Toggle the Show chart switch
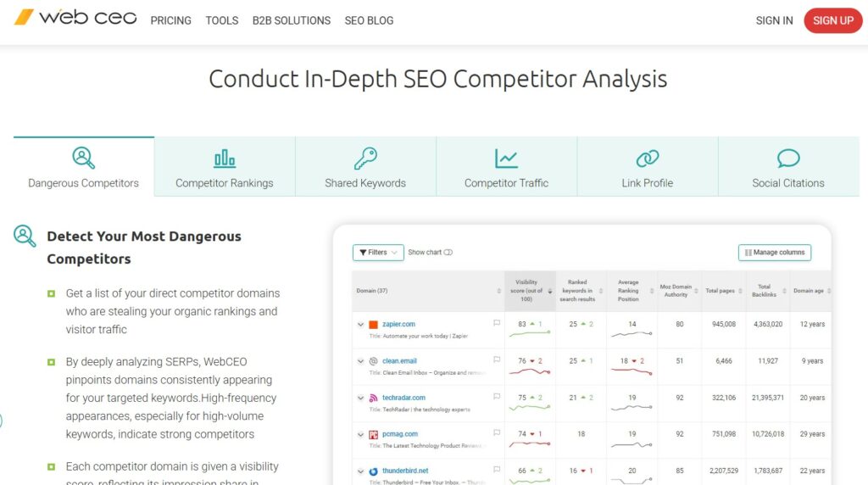Viewport: 868px width, 485px height. pos(448,252)
